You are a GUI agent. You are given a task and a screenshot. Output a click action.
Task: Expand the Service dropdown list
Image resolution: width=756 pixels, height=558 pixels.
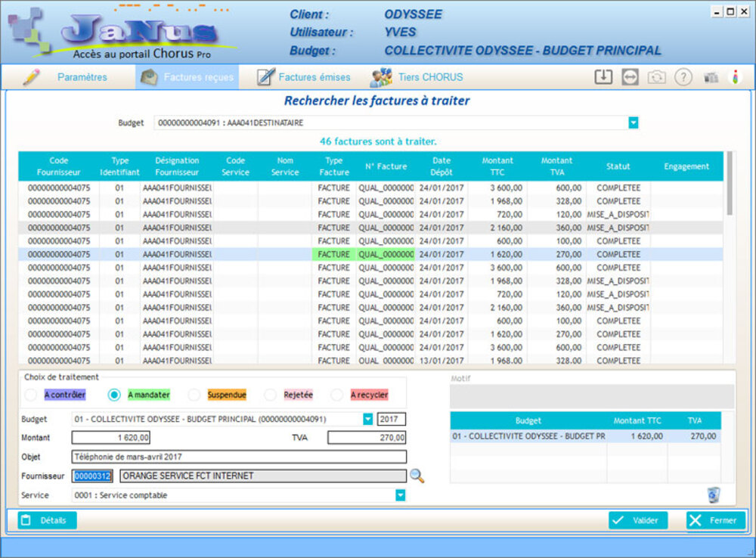(x=401, y=495)
